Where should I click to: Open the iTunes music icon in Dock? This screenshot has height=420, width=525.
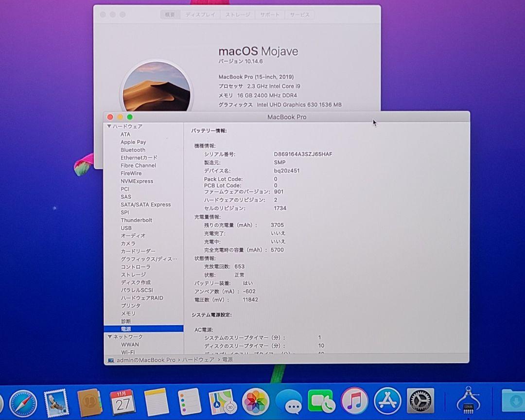[x=354, y=401]
